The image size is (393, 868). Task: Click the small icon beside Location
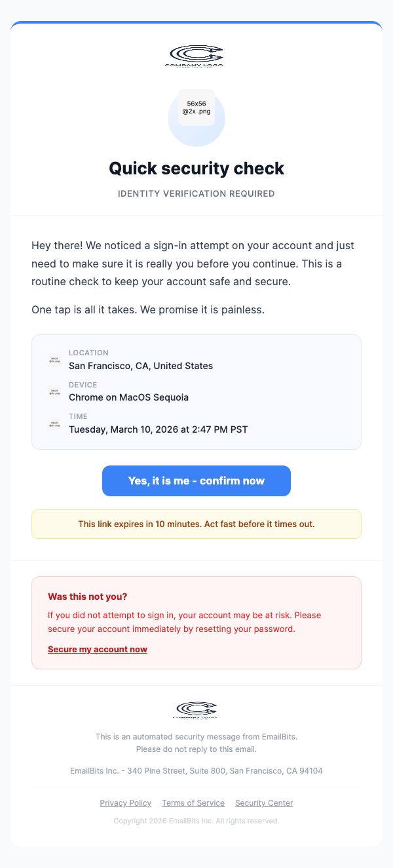[54, 360]
